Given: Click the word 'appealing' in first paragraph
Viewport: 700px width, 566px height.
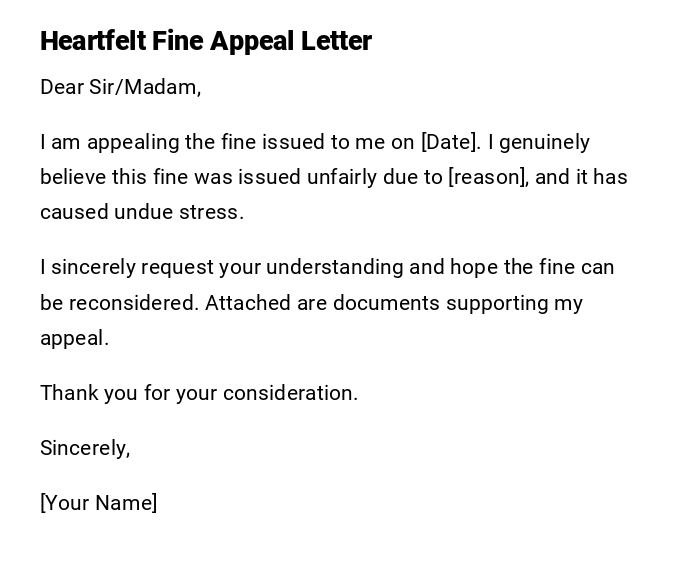Looking at the screenshot, I should tap(126, 142).
